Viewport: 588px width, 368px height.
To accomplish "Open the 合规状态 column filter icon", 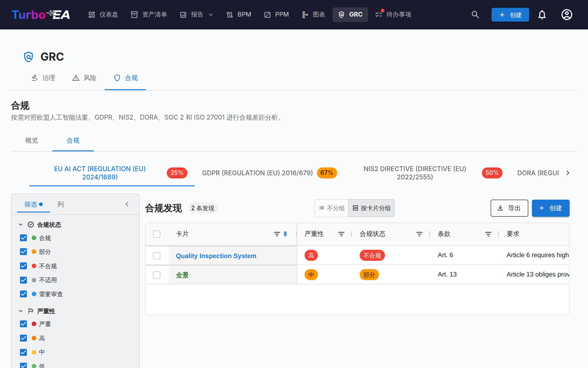I will 419,234.
